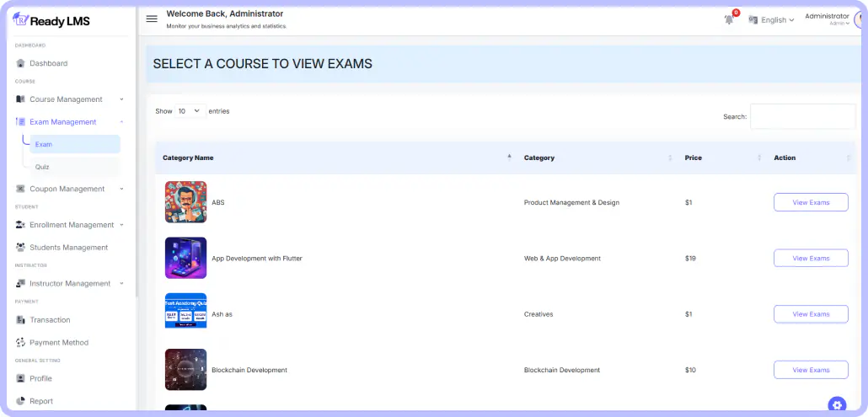The image size is (868, 417).
Task: Open the notification bell icon
Action: coord(729,19)
